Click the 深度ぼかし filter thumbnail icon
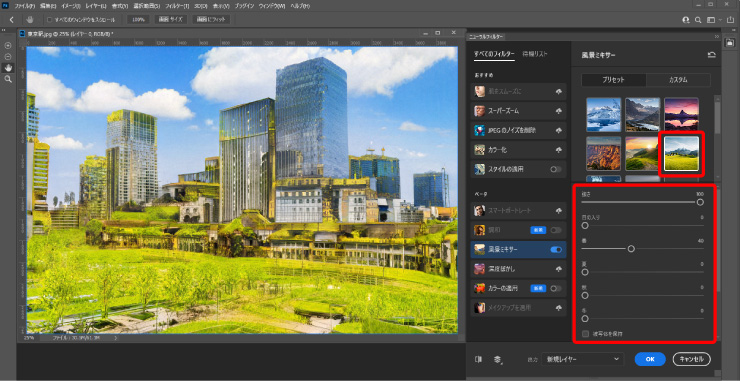The height and width of the screenshot is (381, 740). click(x=479, y=269)
